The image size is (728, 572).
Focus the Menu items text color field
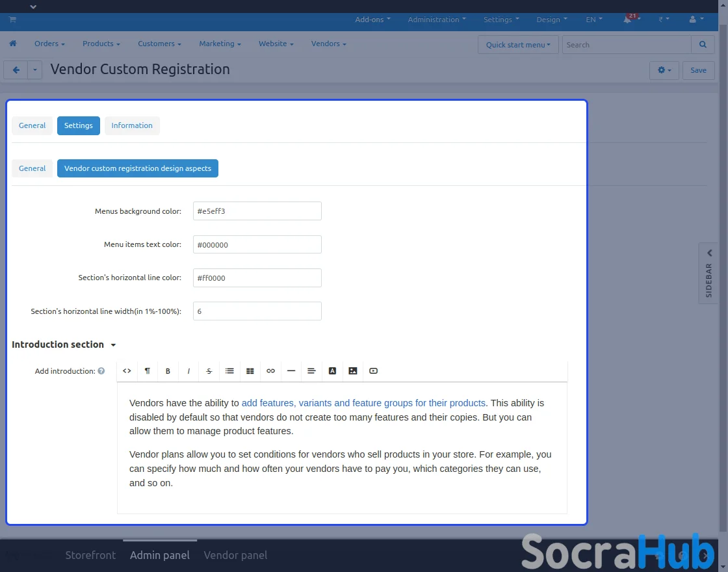(x=257, y=244)
